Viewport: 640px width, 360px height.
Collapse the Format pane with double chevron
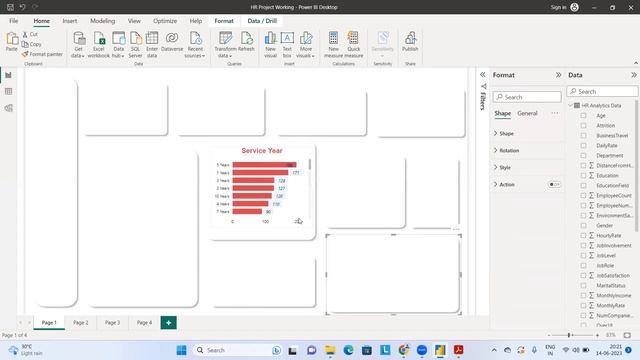pyautogui.click(x=558, y=75)
